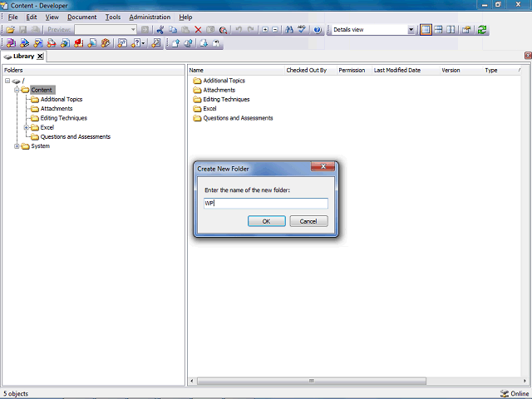532x399 pixels.
Task: Select Attachments in the folder tree
Action: pos(57,109)
